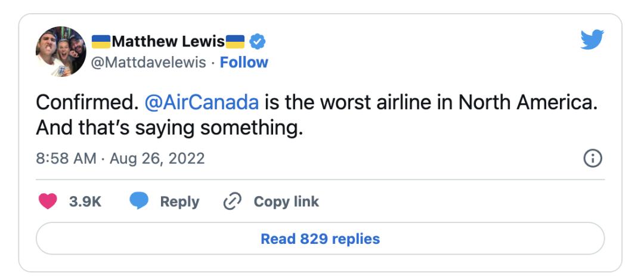Click the Ukraine flag before the name
Screen dimensions: 644x279
(x=101, y=42)
